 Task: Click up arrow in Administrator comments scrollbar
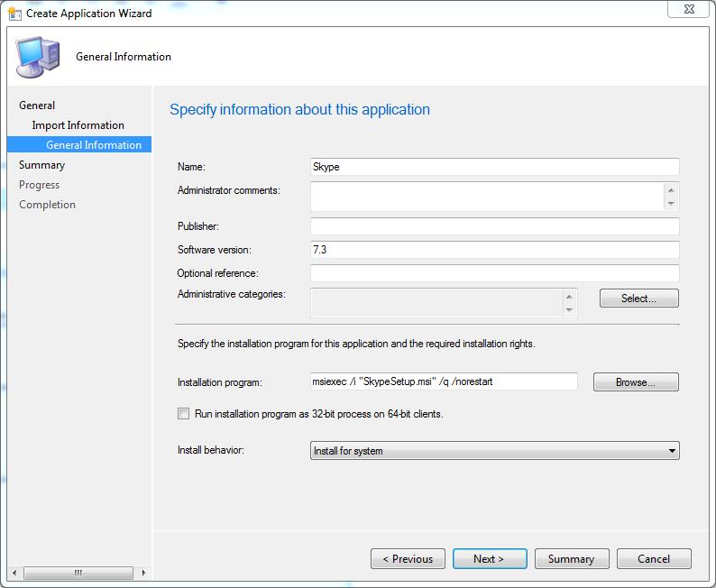(x=671, y=190)
